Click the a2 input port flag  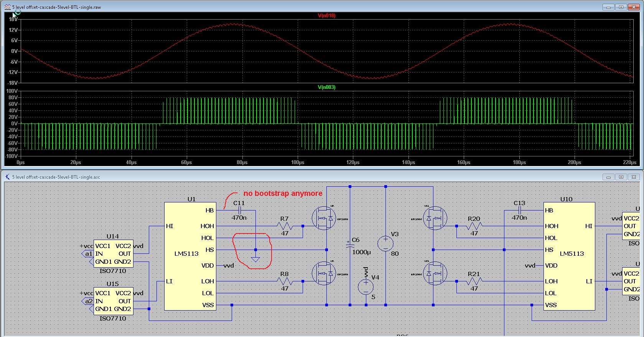(x=87, y=301)
